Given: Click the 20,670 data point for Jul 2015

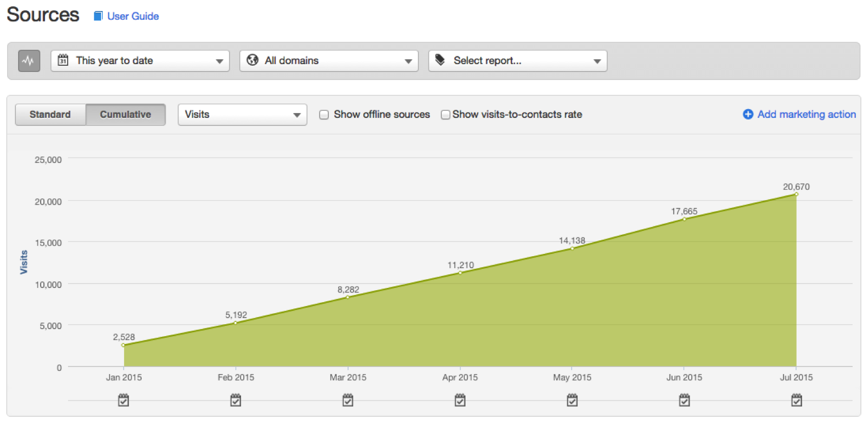Looking at the screenshot, I should point(796,194).
